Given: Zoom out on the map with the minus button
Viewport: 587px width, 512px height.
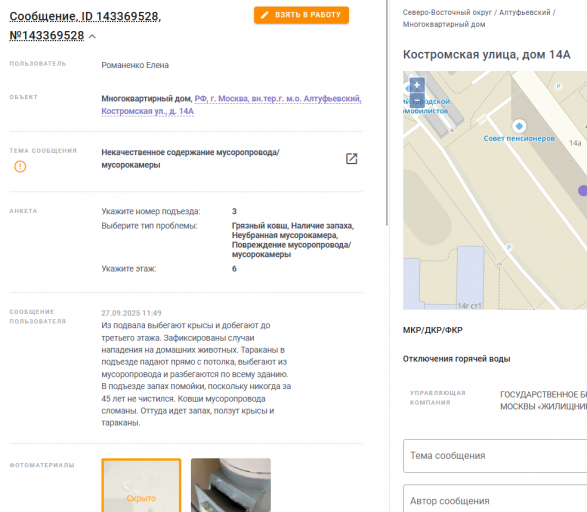Looking at the screenshot, I should [x=417, y=100].
